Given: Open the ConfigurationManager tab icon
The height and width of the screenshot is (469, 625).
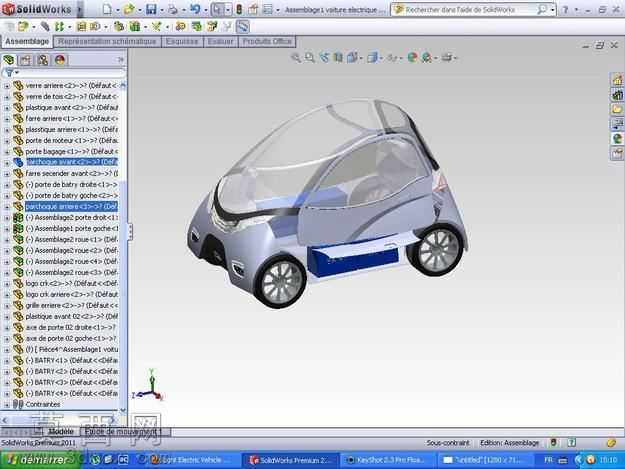Looking at the screenshot, I should click(x=43, y=60).
